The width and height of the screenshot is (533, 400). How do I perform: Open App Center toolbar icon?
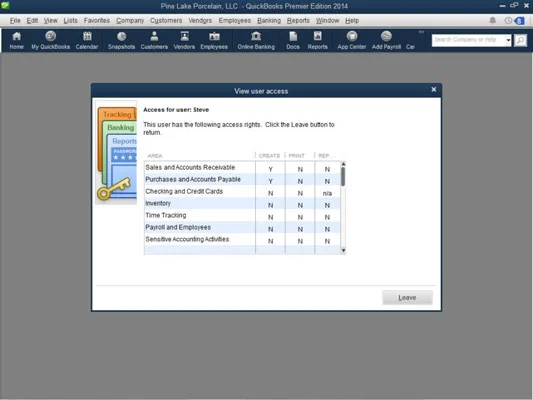click(351, 40)
